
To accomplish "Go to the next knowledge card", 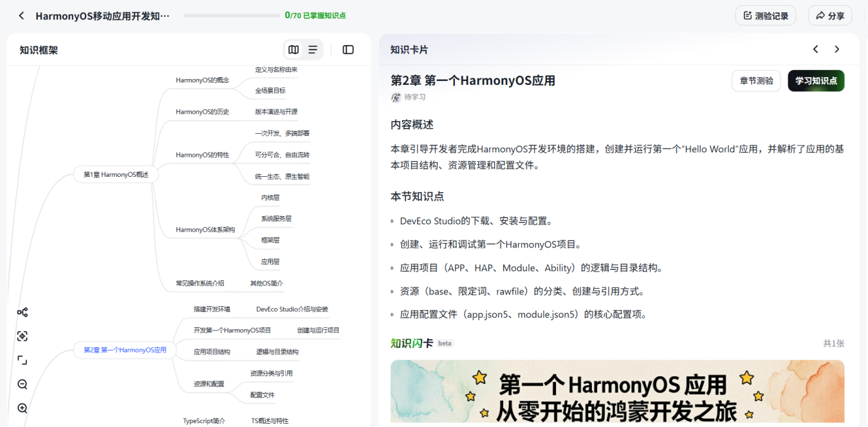I will click(x=837, y=50).
